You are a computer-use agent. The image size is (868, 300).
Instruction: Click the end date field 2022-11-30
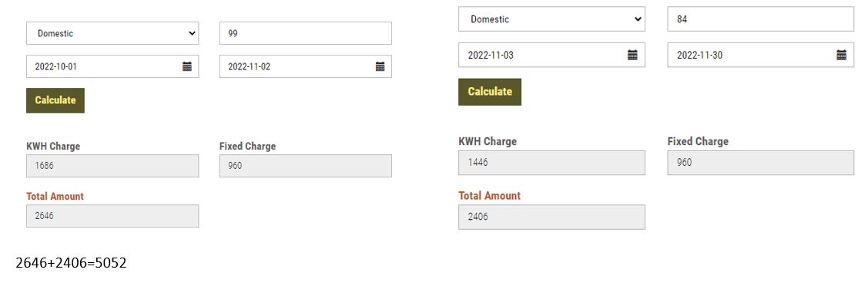(761, 55)
